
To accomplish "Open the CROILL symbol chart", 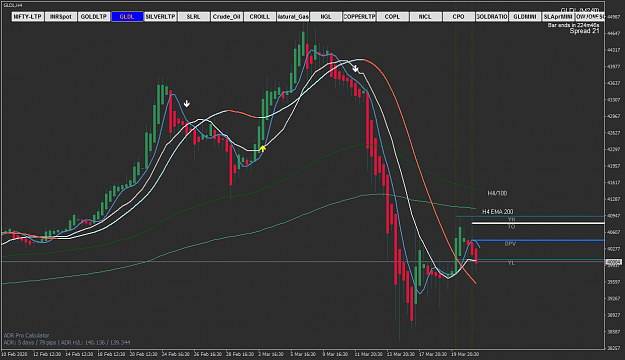I will coord(259,17).
